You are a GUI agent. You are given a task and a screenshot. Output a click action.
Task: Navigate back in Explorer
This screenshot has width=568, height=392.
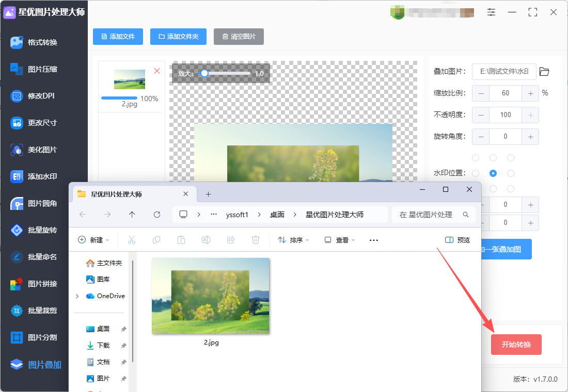(83, 215)
